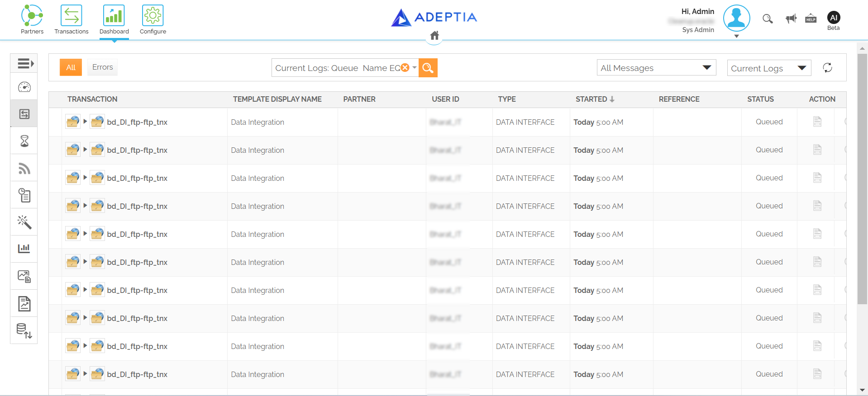This screenshot has height=396, width=868.
Task: Open the RSS feed icon in sidebar
Action: (x=24, y=169)
